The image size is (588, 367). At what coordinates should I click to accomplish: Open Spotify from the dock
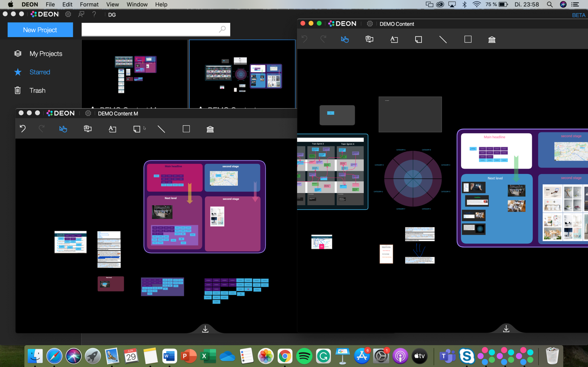pos(304,356)
